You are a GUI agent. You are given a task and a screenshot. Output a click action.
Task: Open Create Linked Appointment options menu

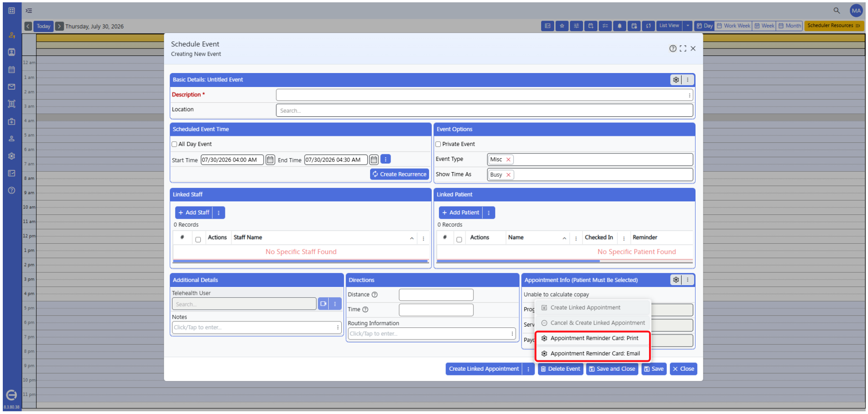(x=528, y=369)
